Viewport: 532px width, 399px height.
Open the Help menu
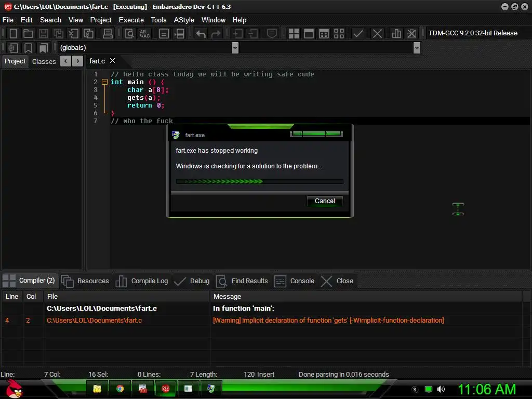click(x=239, y=20)
